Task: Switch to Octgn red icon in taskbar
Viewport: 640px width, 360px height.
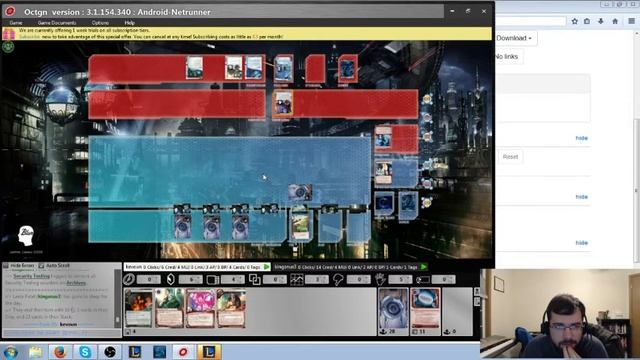Action: pos(184,352)
